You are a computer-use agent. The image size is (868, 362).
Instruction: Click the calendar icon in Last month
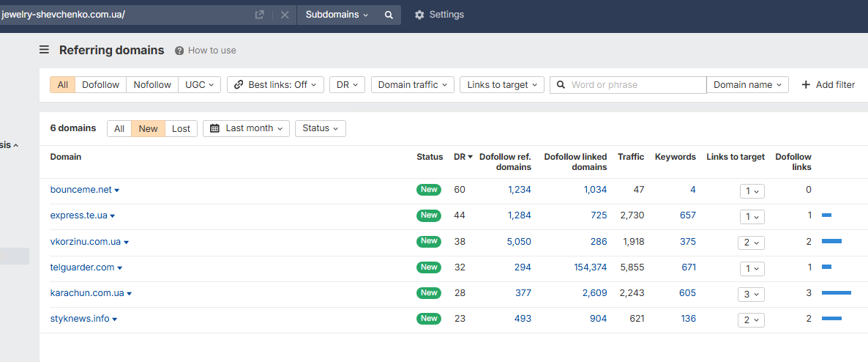[214, 128]
